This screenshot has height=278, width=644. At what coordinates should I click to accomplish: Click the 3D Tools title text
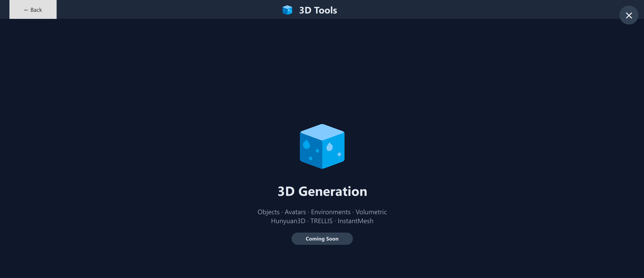pyautogui.click(x=318, y=10)
